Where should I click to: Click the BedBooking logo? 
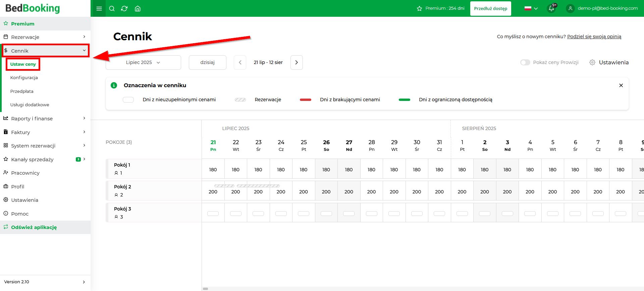click(x=33, y=8)
